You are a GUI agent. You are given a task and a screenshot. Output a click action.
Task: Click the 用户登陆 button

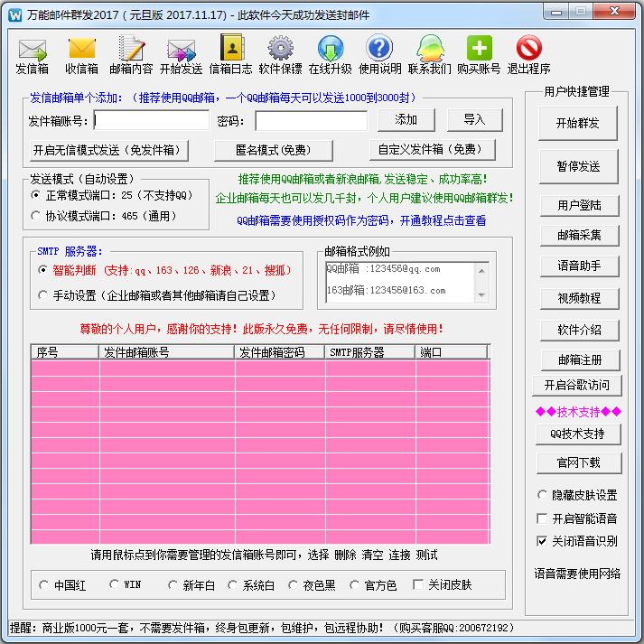click(x=579, y=205)
